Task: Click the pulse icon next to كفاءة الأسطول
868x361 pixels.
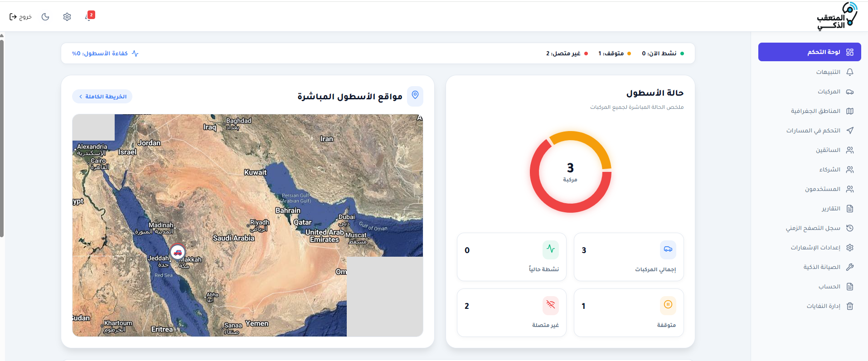Action: (x=135, y=54)
